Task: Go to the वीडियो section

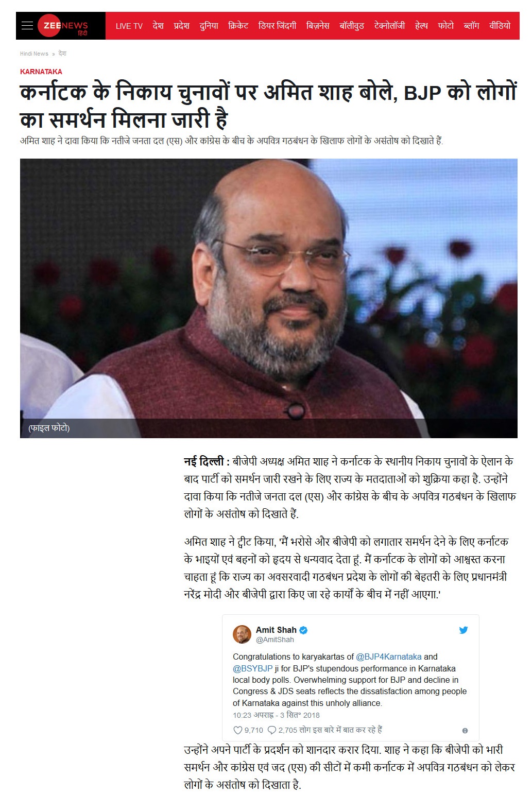Action: click(x=500, y=26)
